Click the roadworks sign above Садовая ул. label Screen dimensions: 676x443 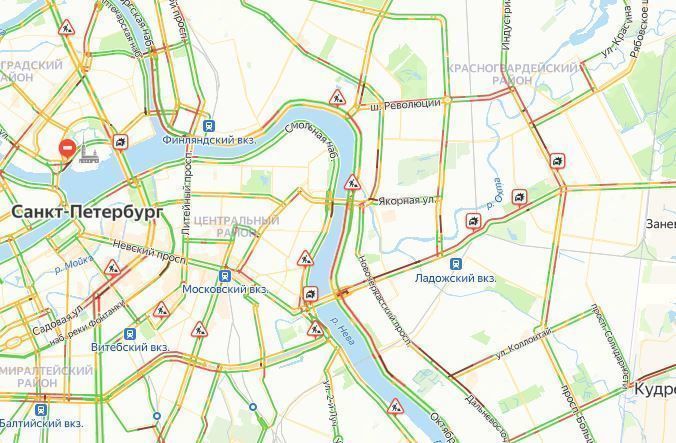(112, 268)
